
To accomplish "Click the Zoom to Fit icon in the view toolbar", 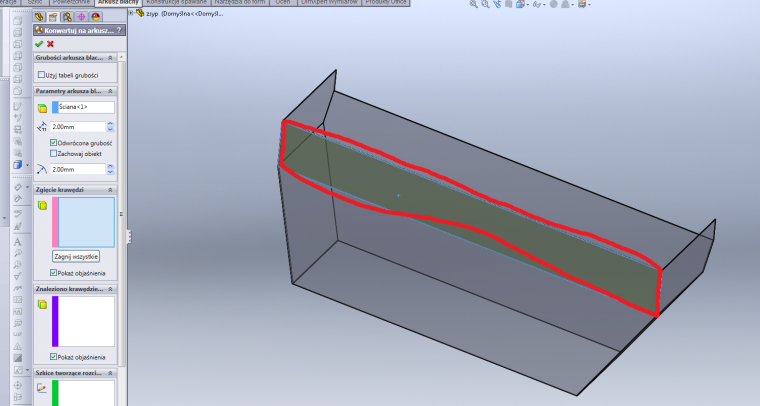I will pyautogui.click(x=473, y=5).
